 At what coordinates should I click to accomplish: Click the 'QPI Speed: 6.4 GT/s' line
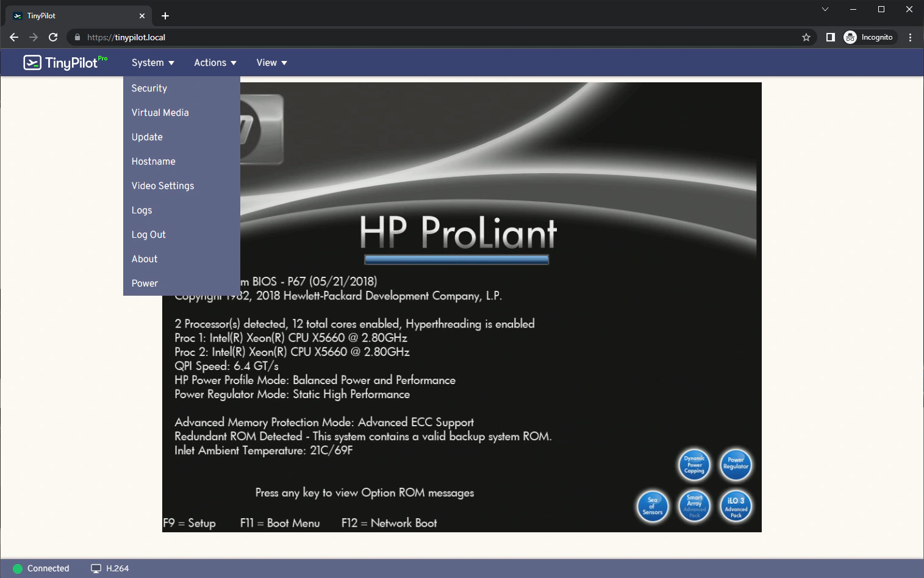point(226,366)
